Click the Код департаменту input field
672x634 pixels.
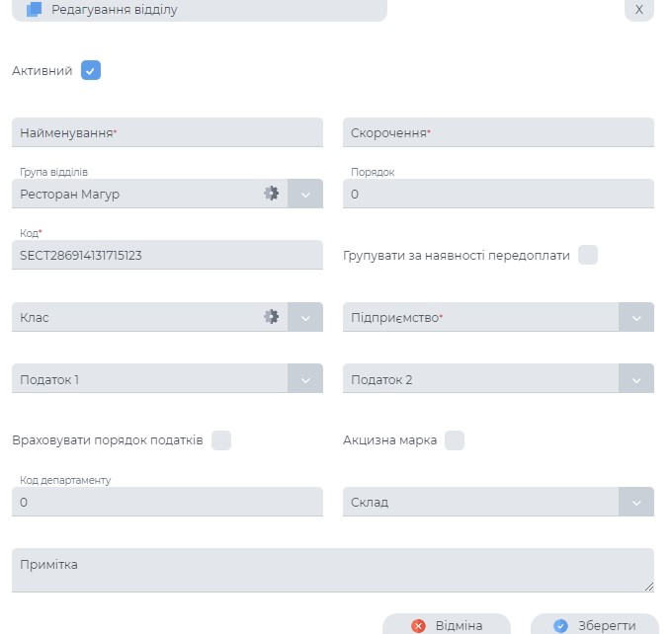[x=167, y=502]
